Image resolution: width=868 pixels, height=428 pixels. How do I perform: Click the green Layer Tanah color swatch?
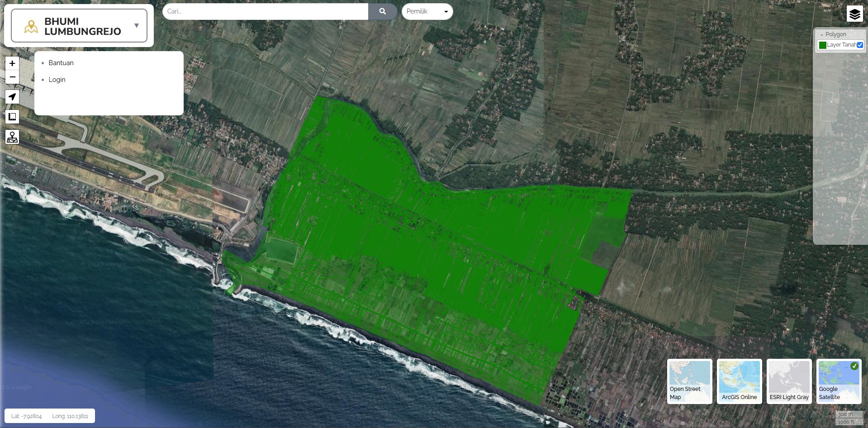pyautogui.click(x=822, y=45)
